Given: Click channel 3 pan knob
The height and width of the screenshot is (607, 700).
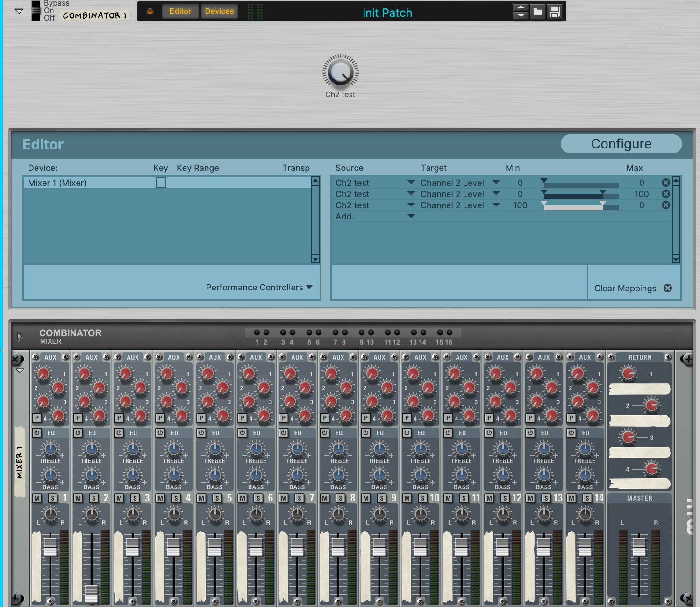Looking at the screenshot, I should (x=133, y=514).
